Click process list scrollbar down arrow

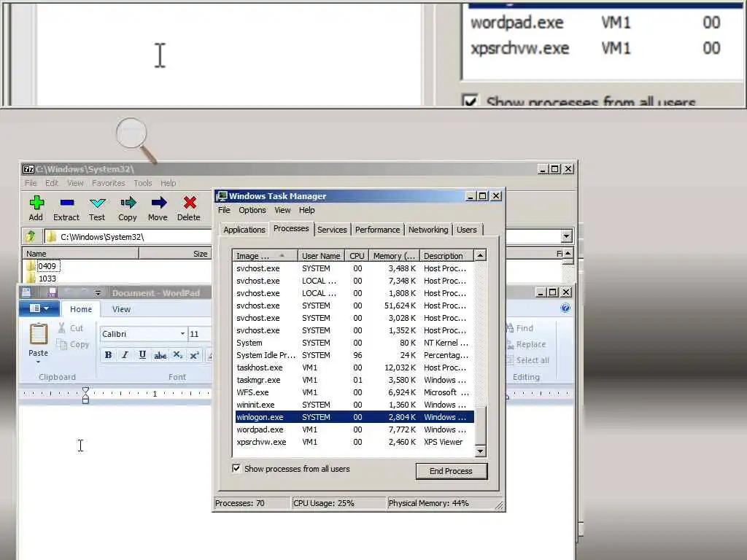[480, 451]
